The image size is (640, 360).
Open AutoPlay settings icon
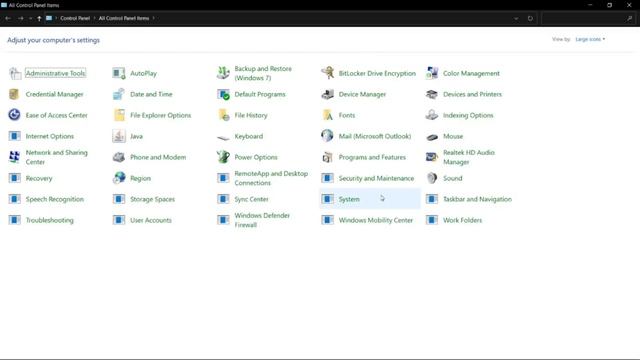coord(119,73)
